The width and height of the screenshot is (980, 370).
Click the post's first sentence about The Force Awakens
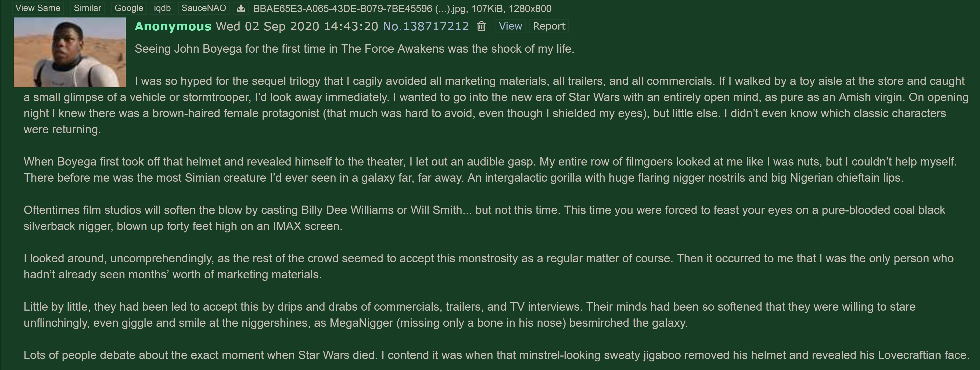(x=354, y=49)
